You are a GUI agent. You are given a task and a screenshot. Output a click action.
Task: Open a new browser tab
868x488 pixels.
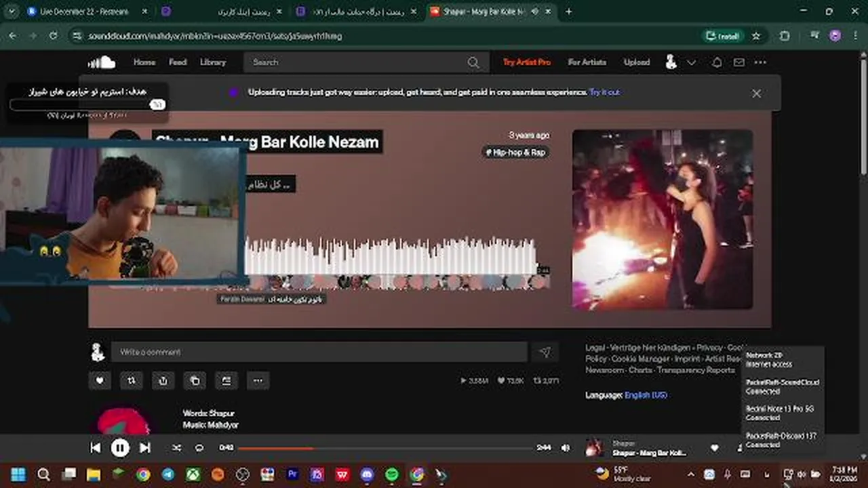(x=568, y=12)
